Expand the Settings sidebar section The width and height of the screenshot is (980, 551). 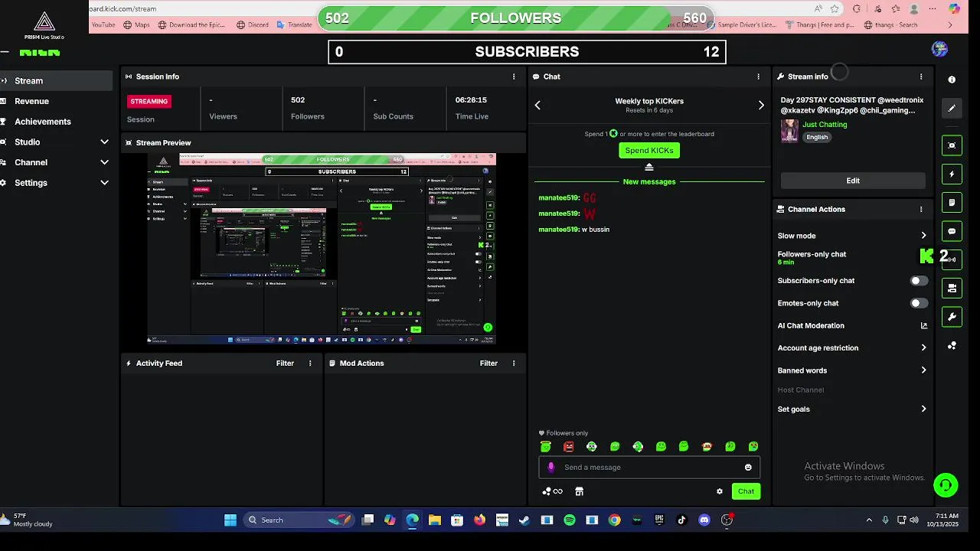tap(104, 183)
